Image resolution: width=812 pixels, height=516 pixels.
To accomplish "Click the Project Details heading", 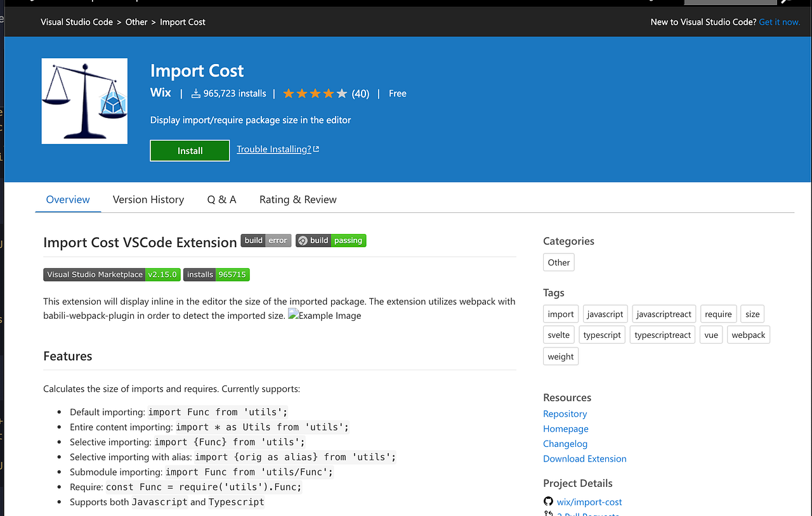I will coord(578,484).
